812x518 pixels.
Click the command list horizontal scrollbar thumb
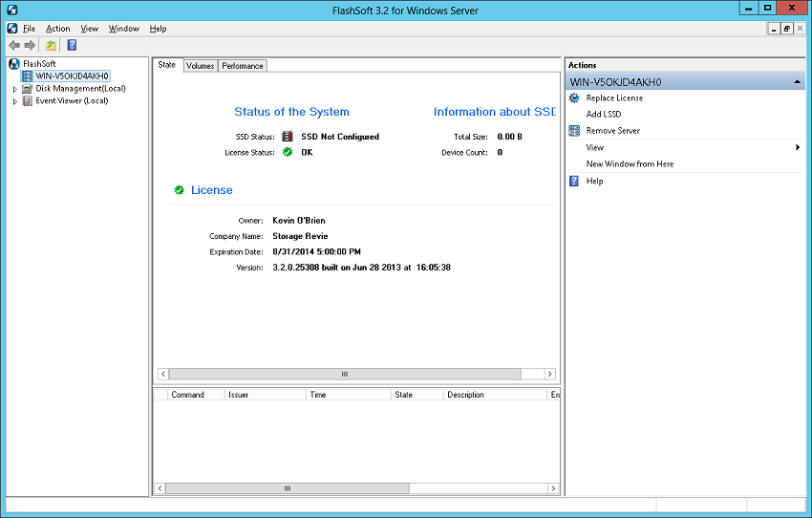point(288,488)
